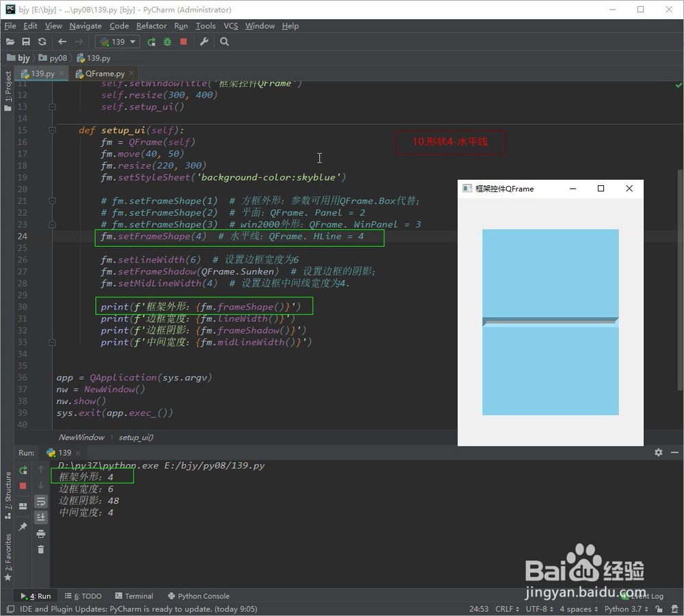This screenshot has width=684, height=616.
Task: Open the VCS menu
Action: tap(231, 26)
